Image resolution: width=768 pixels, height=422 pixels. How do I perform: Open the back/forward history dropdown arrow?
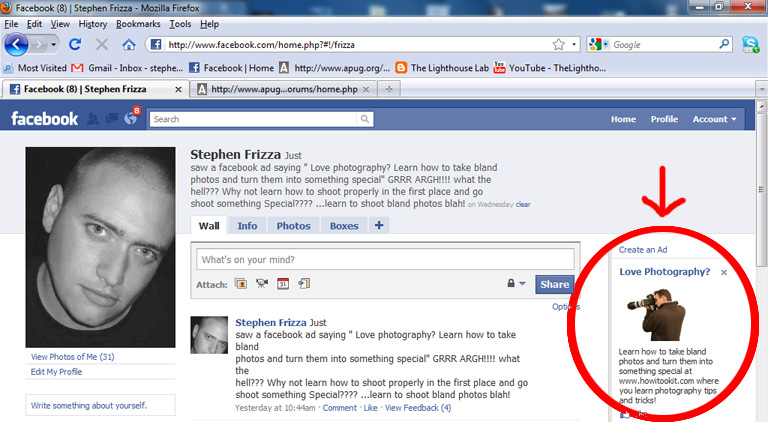coord(53,45)
